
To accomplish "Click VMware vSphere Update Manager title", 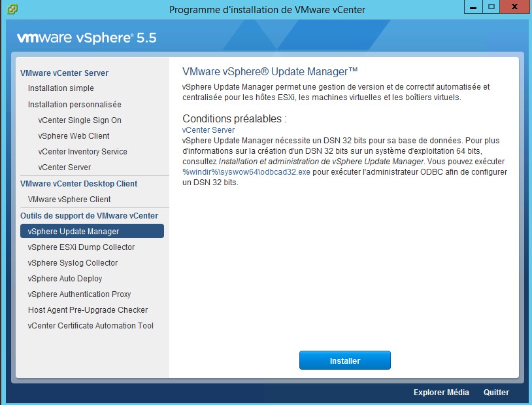I will [270, 72].
